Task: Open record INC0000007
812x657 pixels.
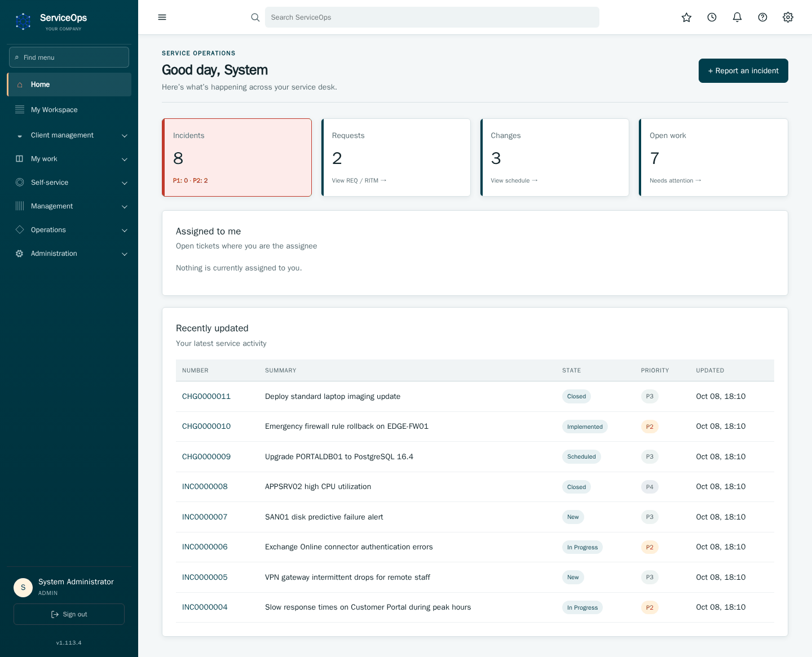Action: click(x=205, y=517)
